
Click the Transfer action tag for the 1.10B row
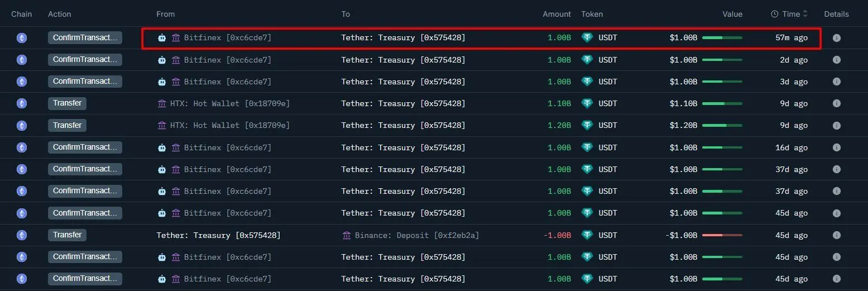(x=67, y=103)
